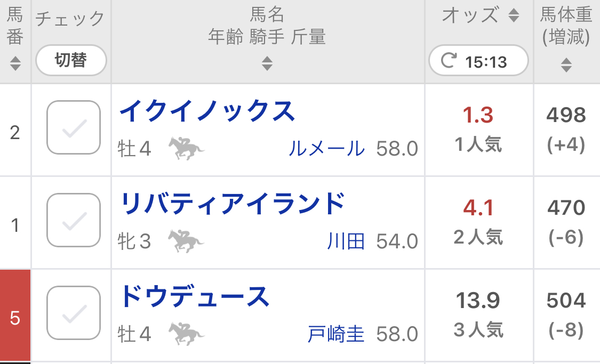Open horse page for イクイノックス
This screenshot has height=364, width=600.
point(207,111)
